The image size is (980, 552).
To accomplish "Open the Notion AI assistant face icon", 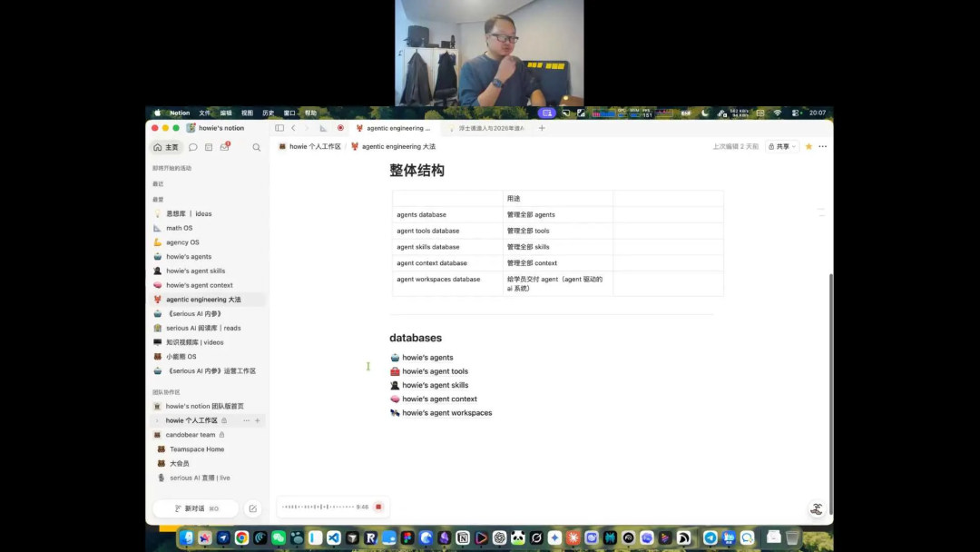I will tap(817, 508).
